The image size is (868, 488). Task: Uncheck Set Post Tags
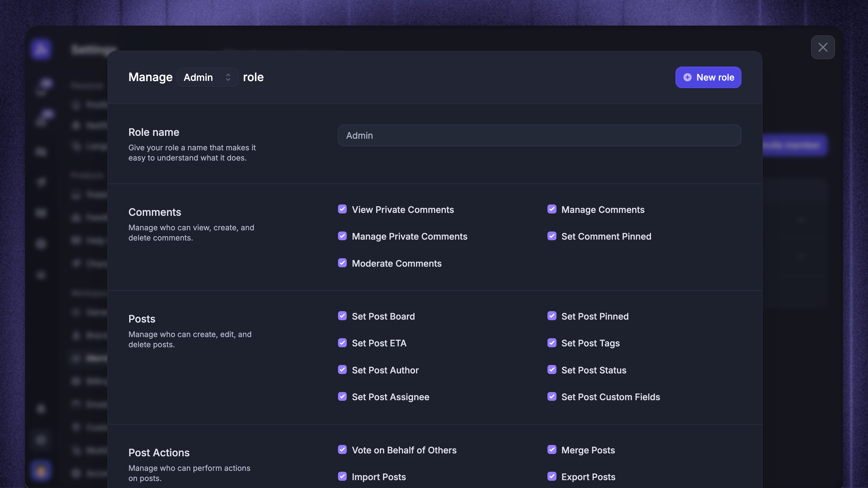click(552, 343)
